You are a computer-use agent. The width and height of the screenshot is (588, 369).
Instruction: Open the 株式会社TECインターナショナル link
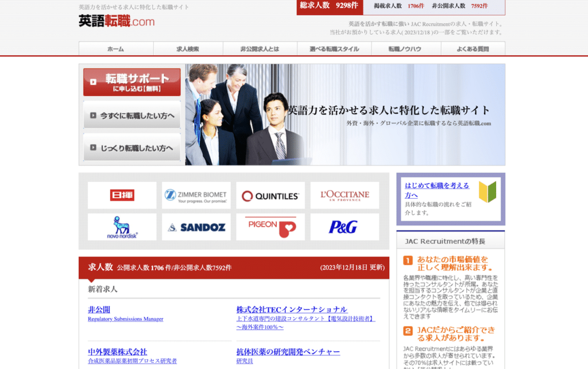pyautogui.click(x=292, y=310)
